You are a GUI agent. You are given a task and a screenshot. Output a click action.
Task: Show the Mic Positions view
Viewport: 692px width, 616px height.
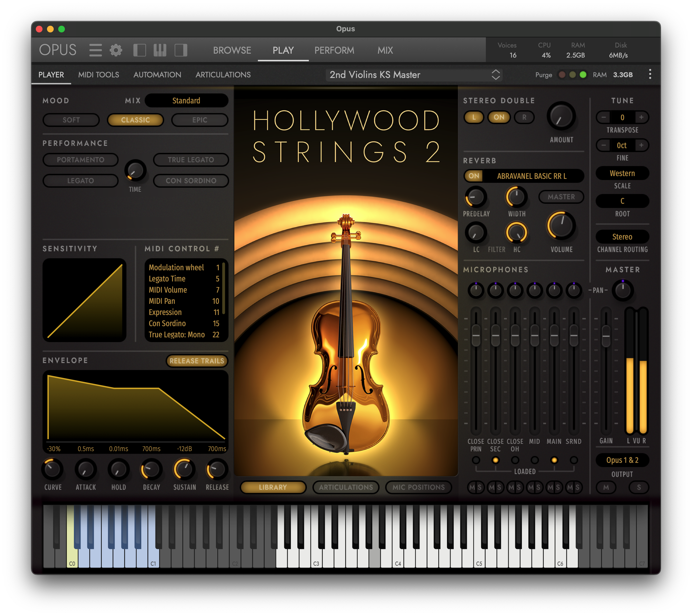pos(418,487)
